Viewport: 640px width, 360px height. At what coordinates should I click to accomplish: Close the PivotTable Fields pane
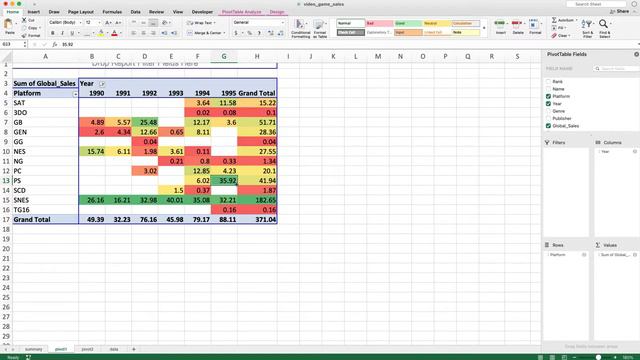click(636, 54)
